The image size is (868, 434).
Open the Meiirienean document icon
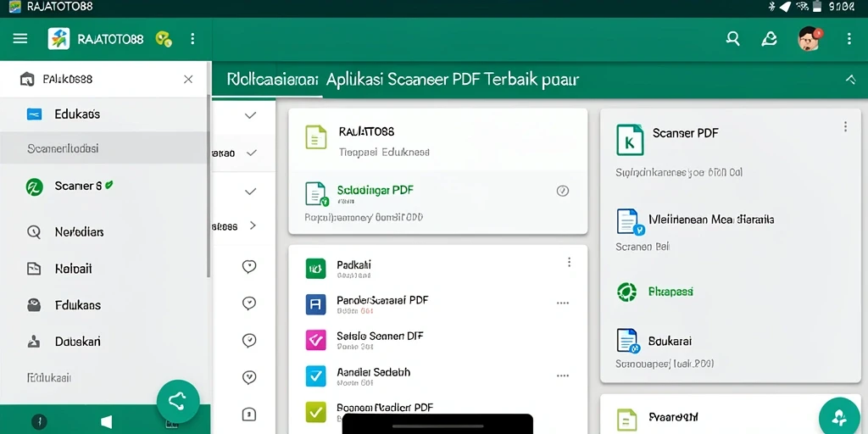pos(631,221)
